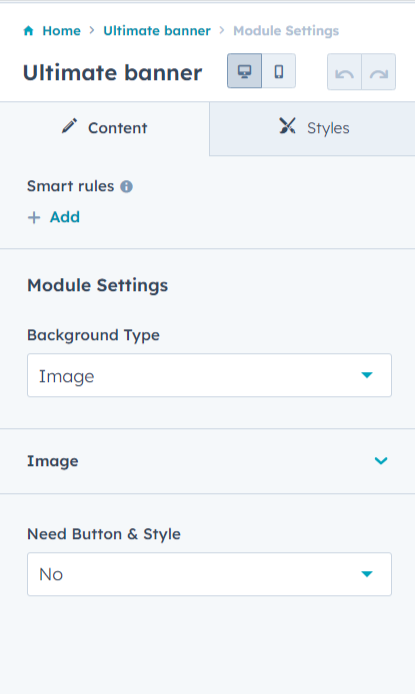Switch to desktop preview icon
415x694 pixels.
[x=245, y=71]
